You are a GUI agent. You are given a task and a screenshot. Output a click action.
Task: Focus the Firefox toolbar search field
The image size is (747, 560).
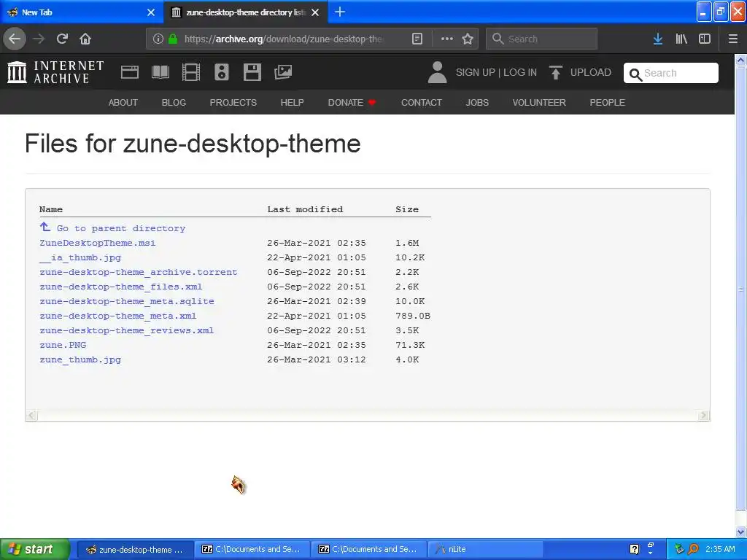click(x=541, y=39)
